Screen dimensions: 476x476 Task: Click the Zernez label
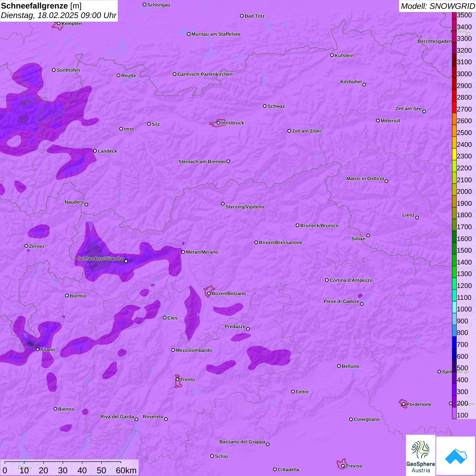(x=37, y=246)
